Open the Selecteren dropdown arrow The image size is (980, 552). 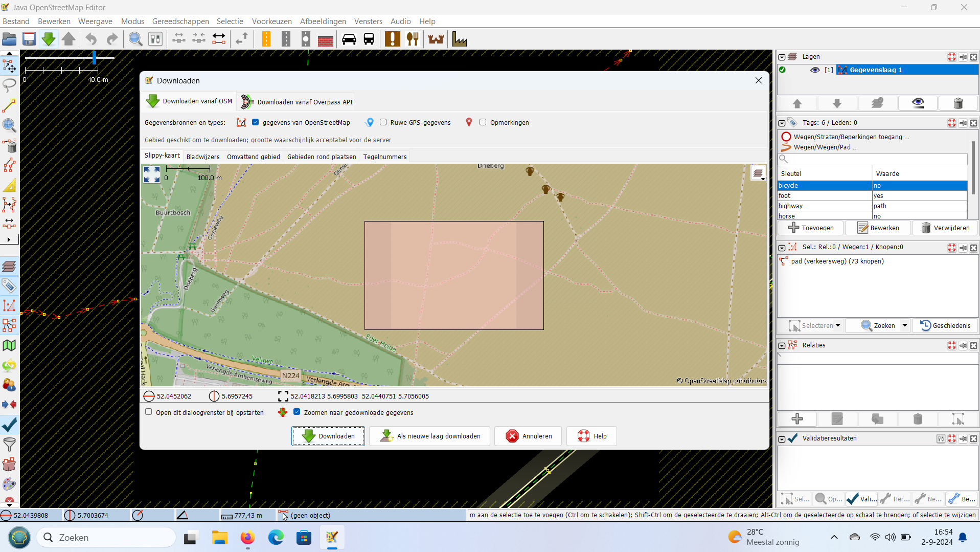tap(838, 325)
